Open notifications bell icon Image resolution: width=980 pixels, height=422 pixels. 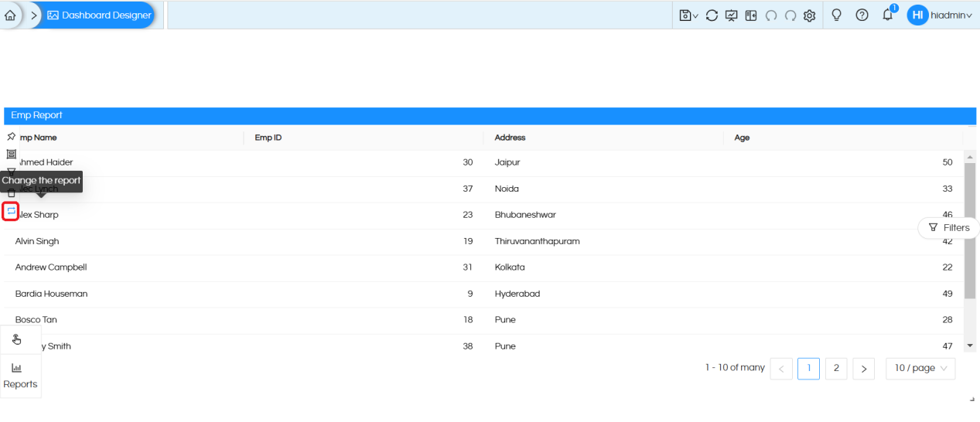tap(888, 15)
